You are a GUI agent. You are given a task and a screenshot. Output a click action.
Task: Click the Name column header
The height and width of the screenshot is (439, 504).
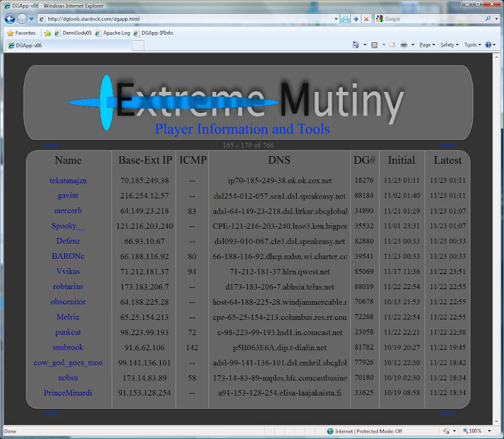(x=68, y=160)
